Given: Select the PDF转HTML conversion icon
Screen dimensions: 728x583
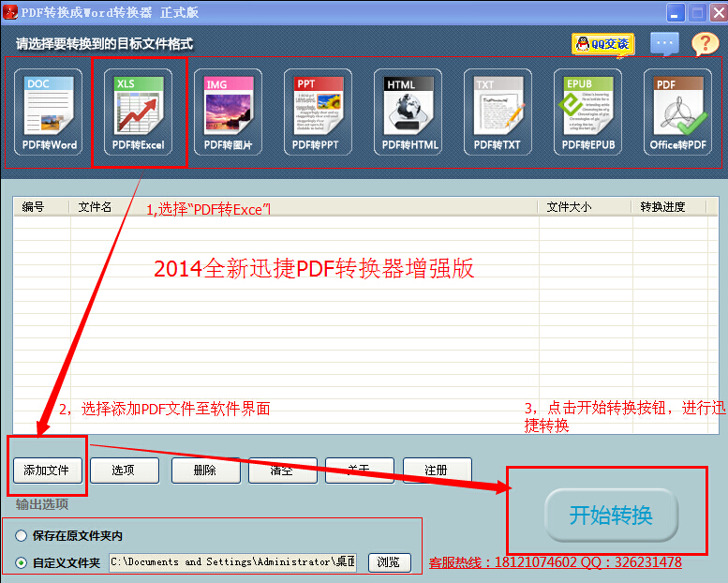Looking at the screenshot, I should (x=409, y=112).
